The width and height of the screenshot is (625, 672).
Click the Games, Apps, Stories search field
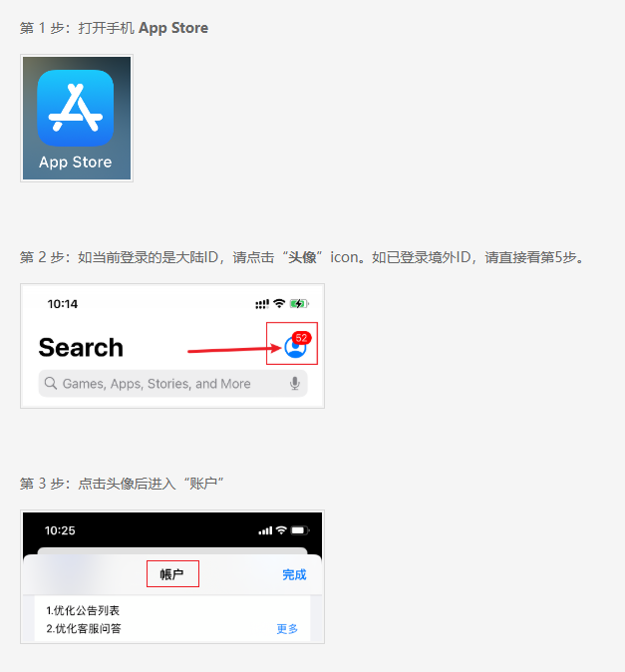coord(173,383)
